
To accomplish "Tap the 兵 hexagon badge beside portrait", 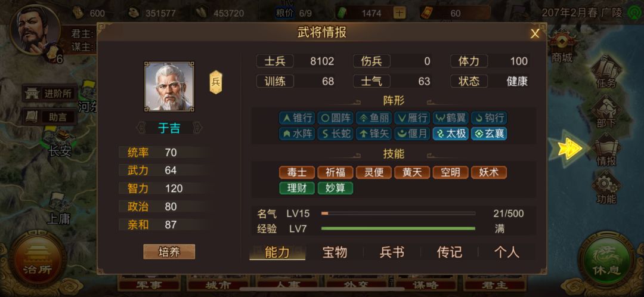I will coord(216,82).
